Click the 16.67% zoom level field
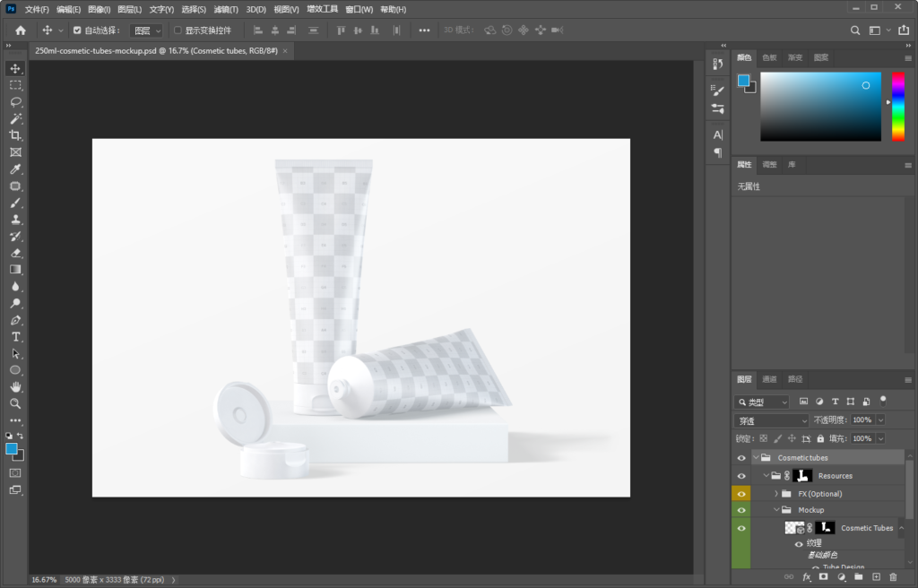The image size is (918, 588). [44, 580]
